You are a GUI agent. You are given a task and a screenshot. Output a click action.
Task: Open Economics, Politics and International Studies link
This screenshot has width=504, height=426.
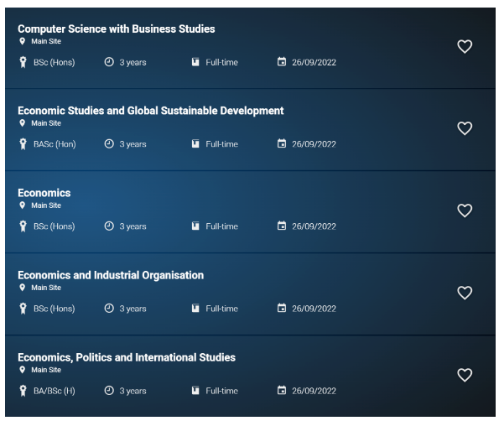(x=127, y=357)
